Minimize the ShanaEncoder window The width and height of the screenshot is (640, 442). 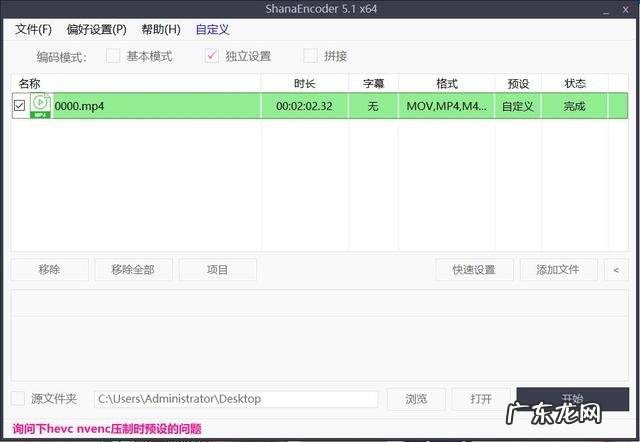606,10
